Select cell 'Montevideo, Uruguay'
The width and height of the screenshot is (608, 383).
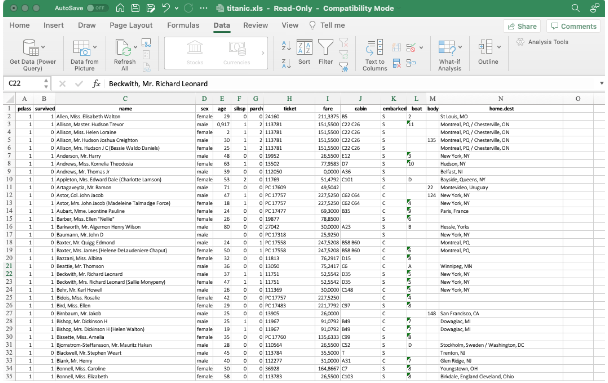501,187
